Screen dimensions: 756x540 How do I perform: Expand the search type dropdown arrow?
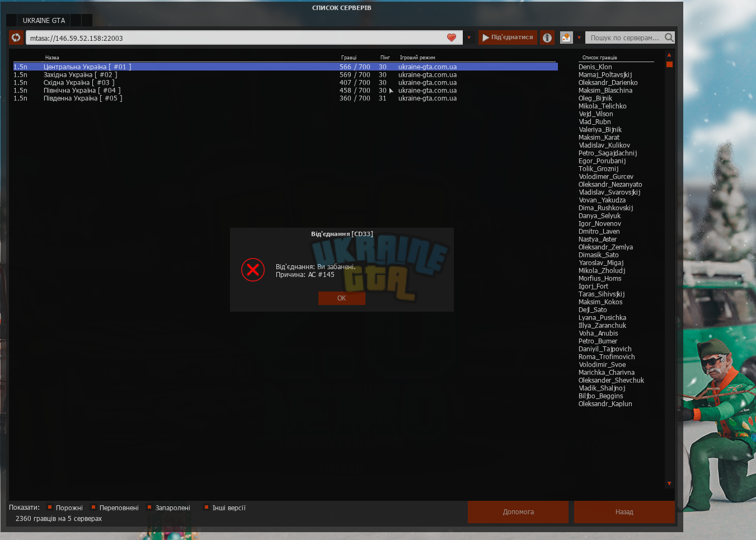(579, 38)
